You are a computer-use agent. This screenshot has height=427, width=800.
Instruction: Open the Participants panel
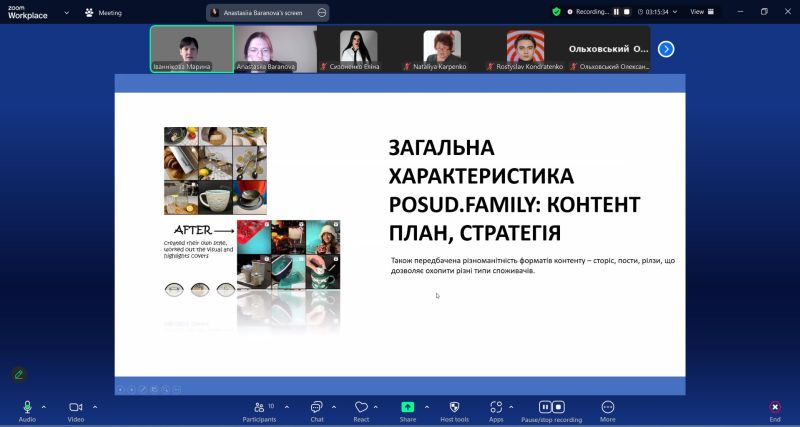pyautogui.click(x=259, y=408)
